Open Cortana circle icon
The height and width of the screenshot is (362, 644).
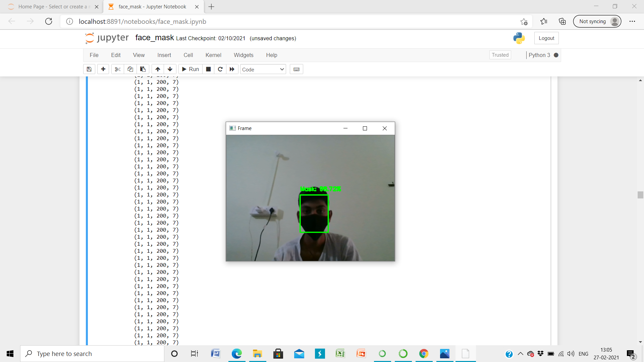(x=174, y=354)
